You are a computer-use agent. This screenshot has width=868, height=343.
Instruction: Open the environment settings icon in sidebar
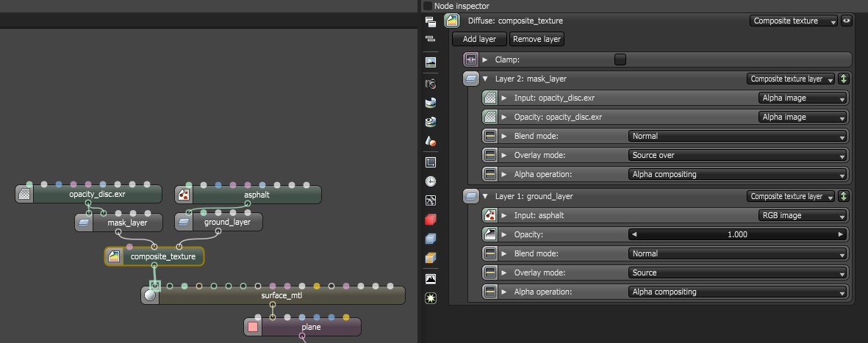coord(430,102)
